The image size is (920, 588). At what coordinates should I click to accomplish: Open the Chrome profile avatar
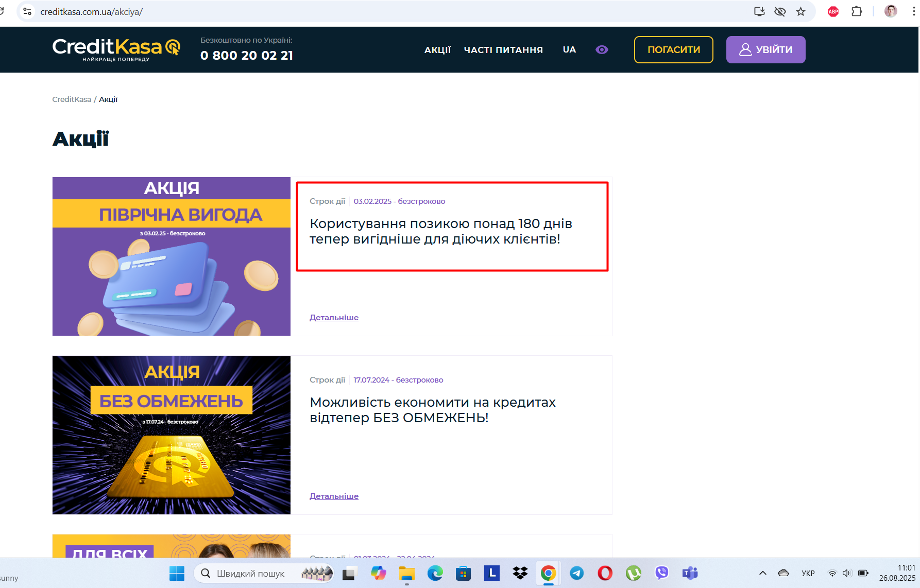(891, 11)
